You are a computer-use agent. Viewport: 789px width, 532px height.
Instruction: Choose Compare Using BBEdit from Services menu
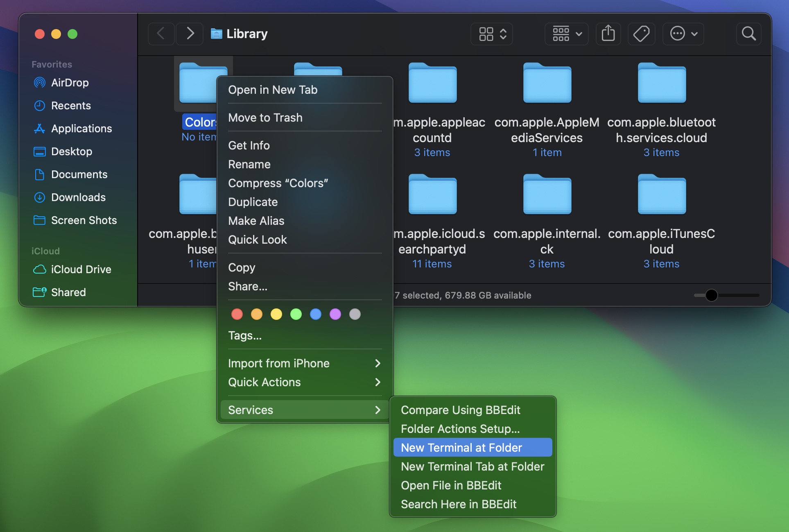[460, 410]
